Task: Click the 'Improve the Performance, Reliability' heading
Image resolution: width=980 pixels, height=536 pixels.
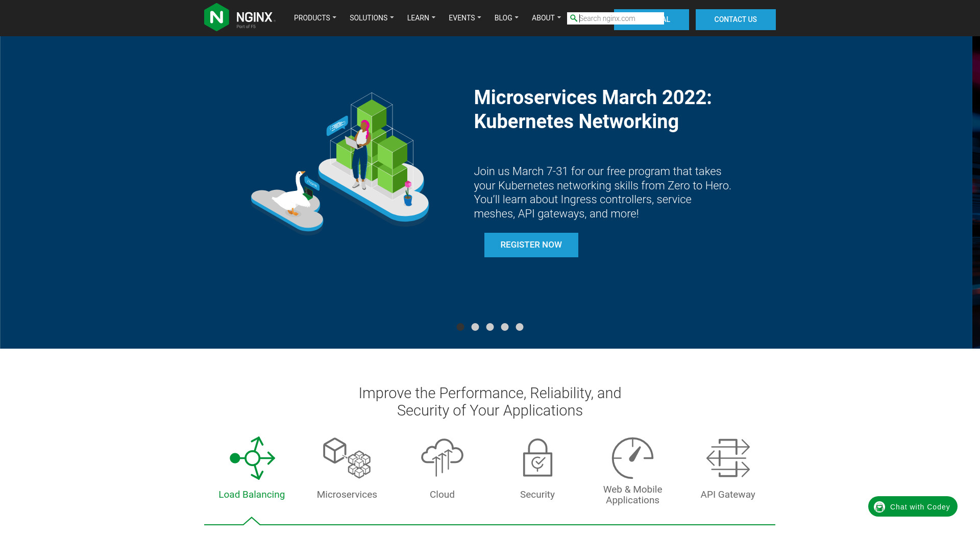Action: 490,402
